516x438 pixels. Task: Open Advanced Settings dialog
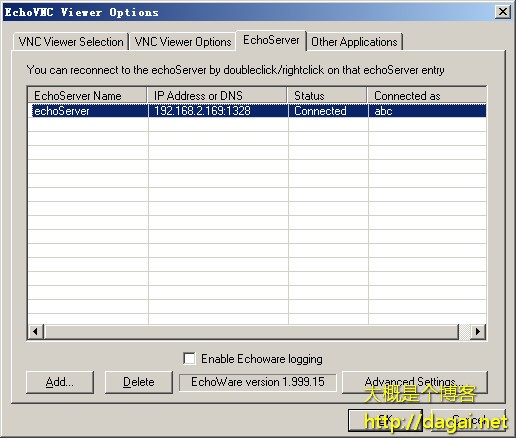pyautogui.click(x=414, y=382)
